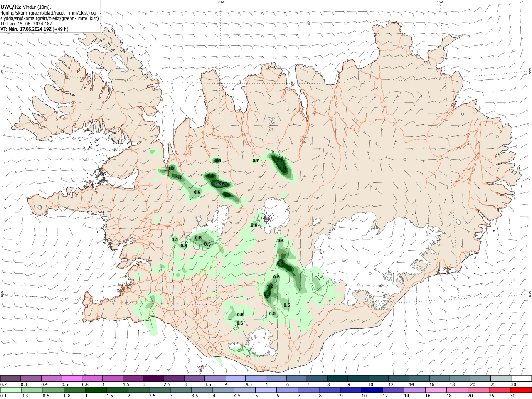The height and width of the screenshot is (399, 532).
Task: Select the snow legend swatch starting at 4
Action: [235, 378]
